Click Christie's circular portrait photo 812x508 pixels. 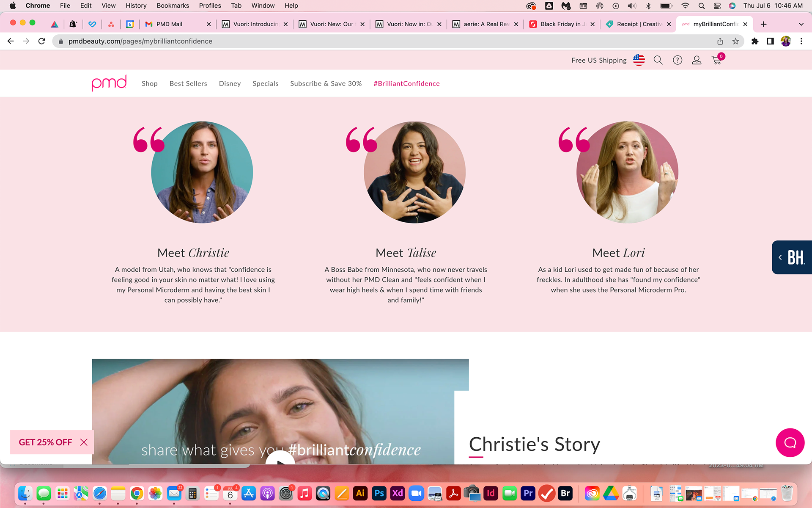pos(202,172)
